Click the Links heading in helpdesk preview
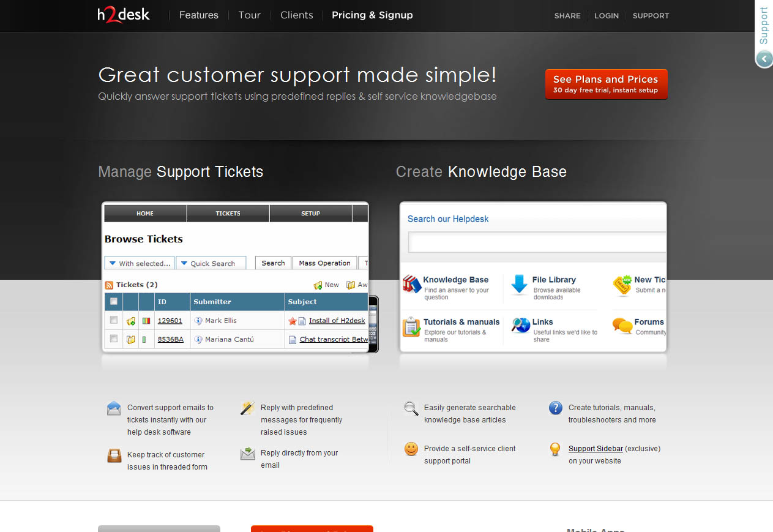Screen dimensions: 773x532 click(543, 322)
